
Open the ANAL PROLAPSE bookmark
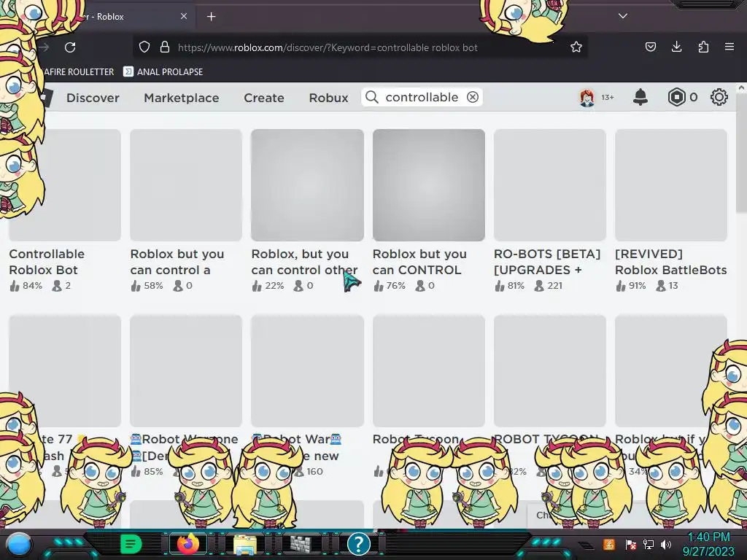(x=163, y=72)
